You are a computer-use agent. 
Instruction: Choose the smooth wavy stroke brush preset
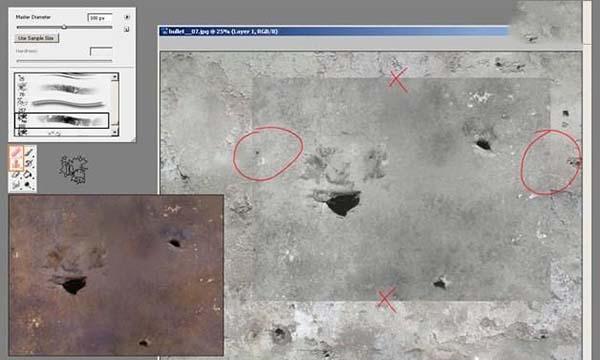pyautogui.click(x=69, y=103)
